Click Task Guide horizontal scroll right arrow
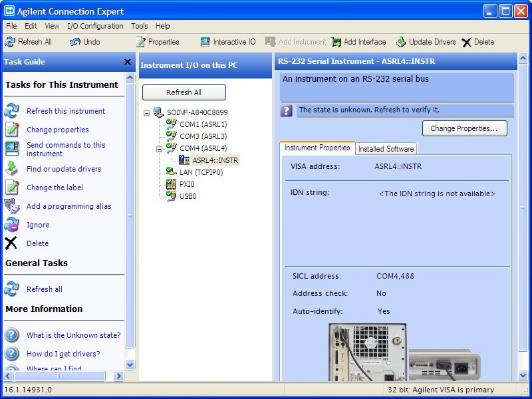The width and height of the screenshot is (532, 399). (118, 376)
